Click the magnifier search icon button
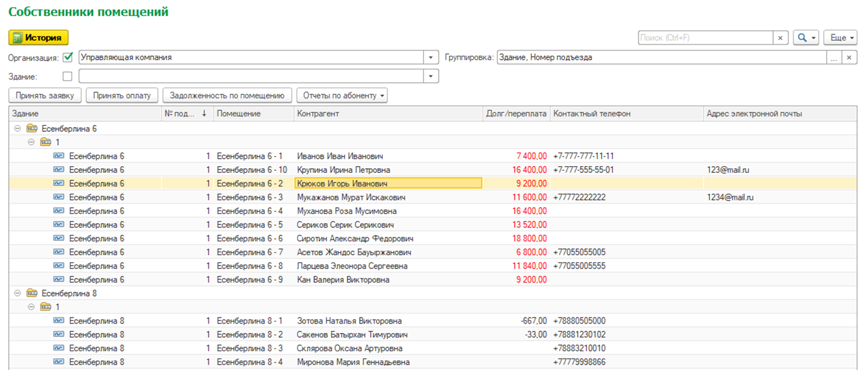This screenshot has height=372, width=868. 801,38
